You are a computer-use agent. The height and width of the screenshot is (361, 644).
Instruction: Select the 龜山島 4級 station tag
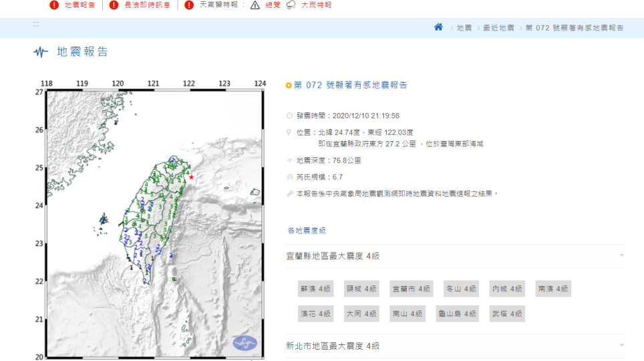click(458, 314)
